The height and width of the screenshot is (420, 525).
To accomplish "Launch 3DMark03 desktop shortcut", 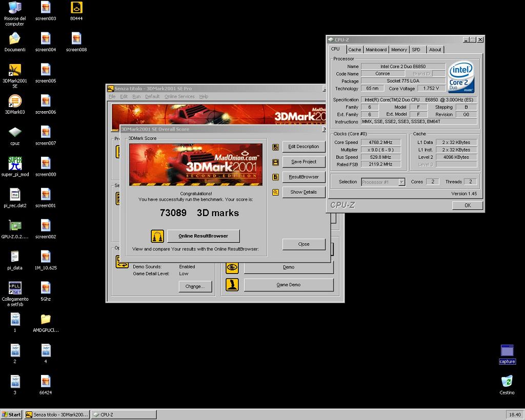I will 15,104.
